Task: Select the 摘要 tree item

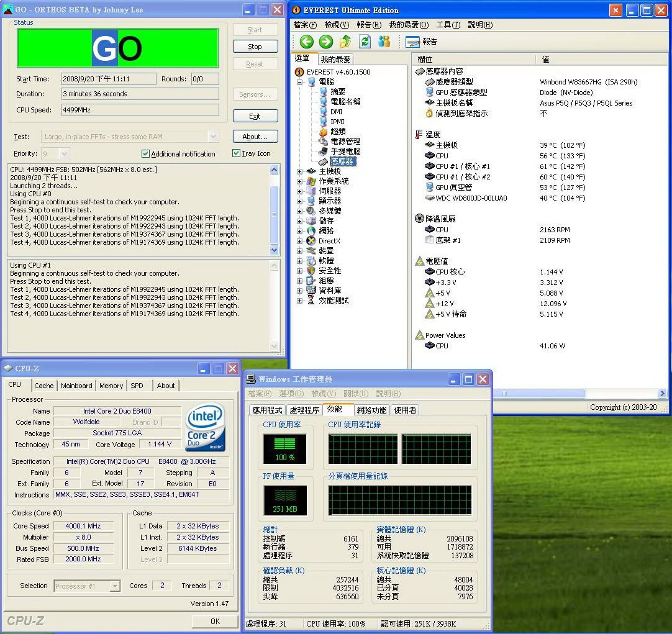Action: tap(338, 92)
